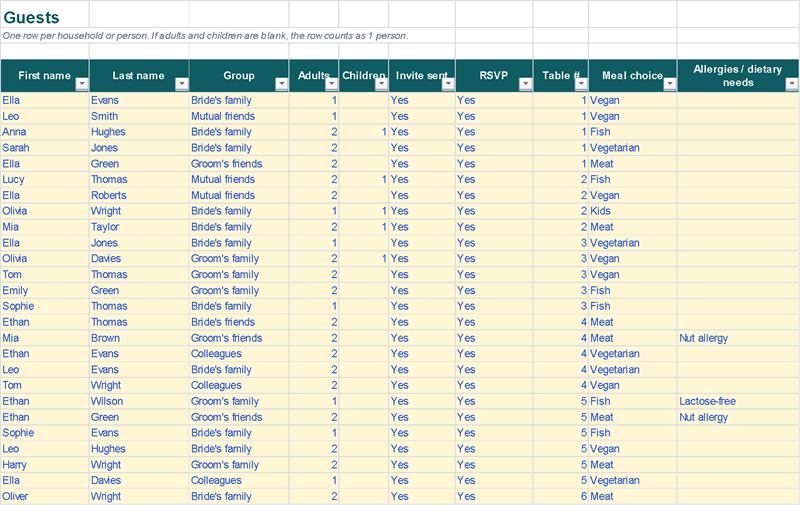Screen dimensions: 800x505
Task: Click Ethan Wilson's adults count cell
Action: point(314,401)
